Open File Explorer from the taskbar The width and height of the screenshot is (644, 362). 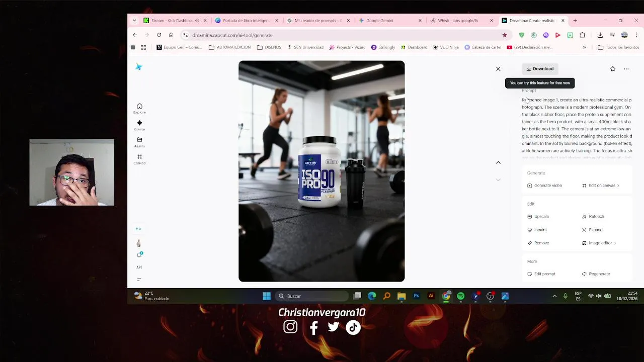401,296
